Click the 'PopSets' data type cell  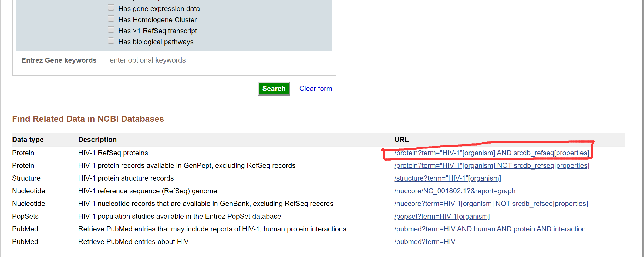[25, 216]
